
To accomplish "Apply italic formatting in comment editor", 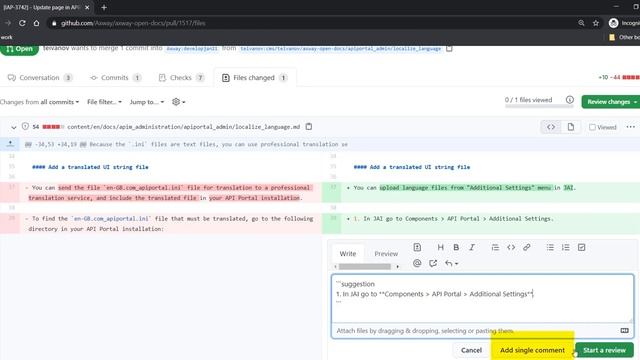I will [472, 247].
